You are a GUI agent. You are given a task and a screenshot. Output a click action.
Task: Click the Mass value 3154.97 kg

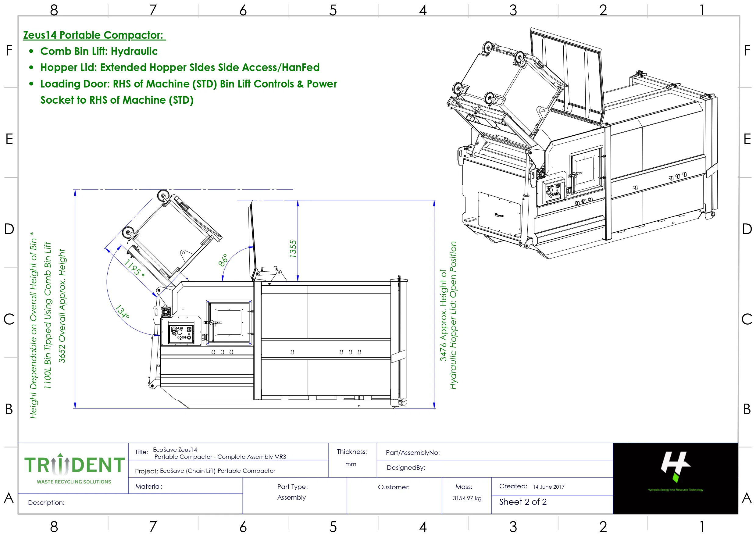467,498
